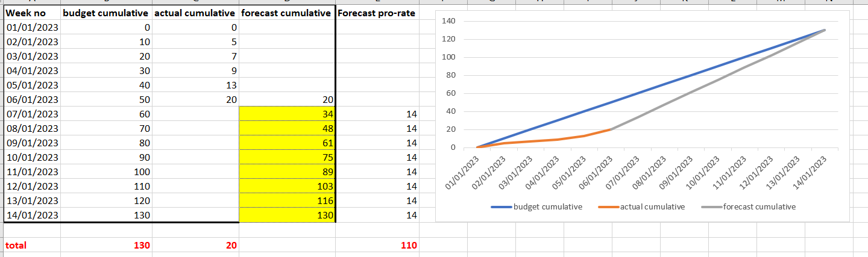The height and width of the screenshot is (257, 868).
Task: Click the 07/01/2023 label on chart horizontal axis
Action: click(x=622, y=173)
